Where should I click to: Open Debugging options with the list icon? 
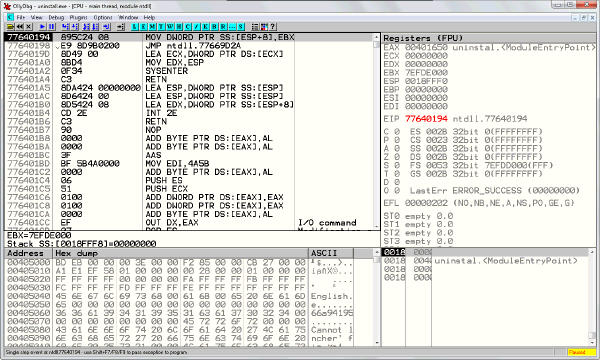(x=255, y=27)
